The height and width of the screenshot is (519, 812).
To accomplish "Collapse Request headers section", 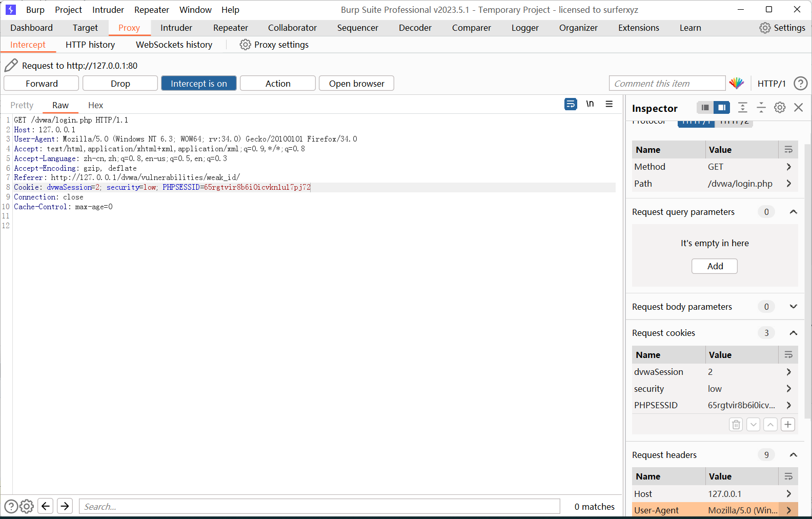I will (x=793, y=455).
